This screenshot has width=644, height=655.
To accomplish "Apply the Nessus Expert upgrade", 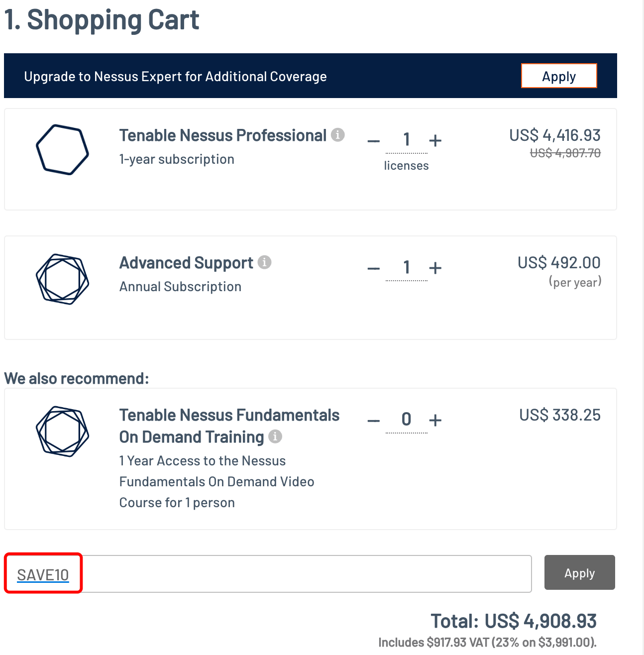I will coord(558,76).
